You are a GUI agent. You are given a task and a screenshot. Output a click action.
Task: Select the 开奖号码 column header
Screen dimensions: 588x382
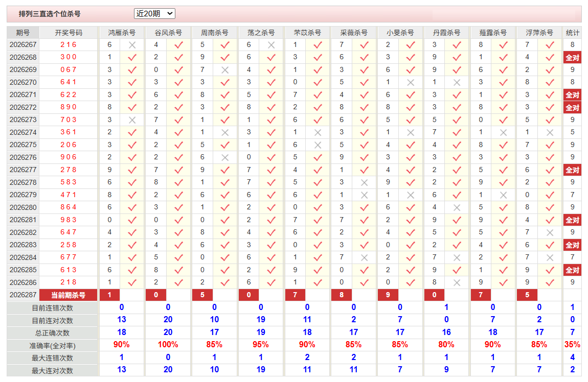(x=68, y=33)
